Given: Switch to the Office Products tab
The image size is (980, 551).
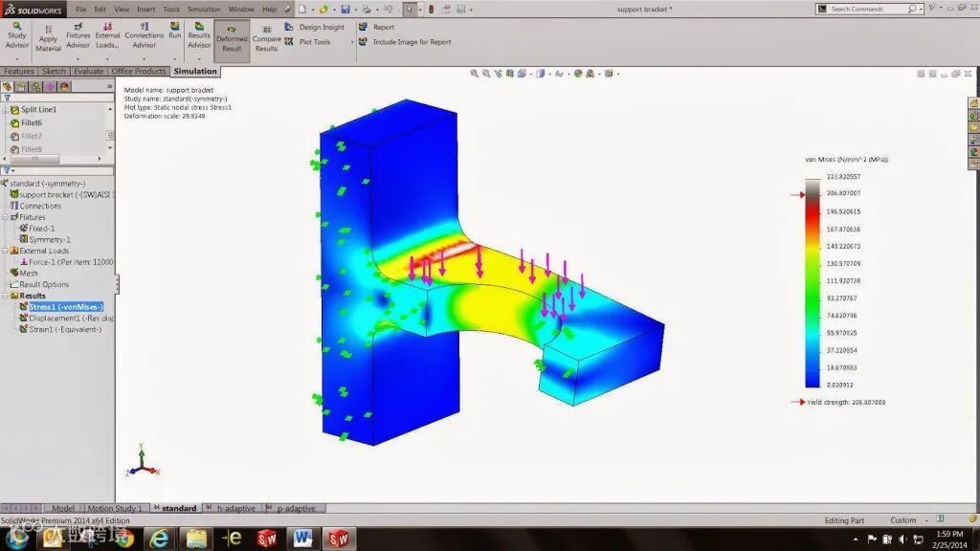Looking at the screenshot, I should point(139,71).
